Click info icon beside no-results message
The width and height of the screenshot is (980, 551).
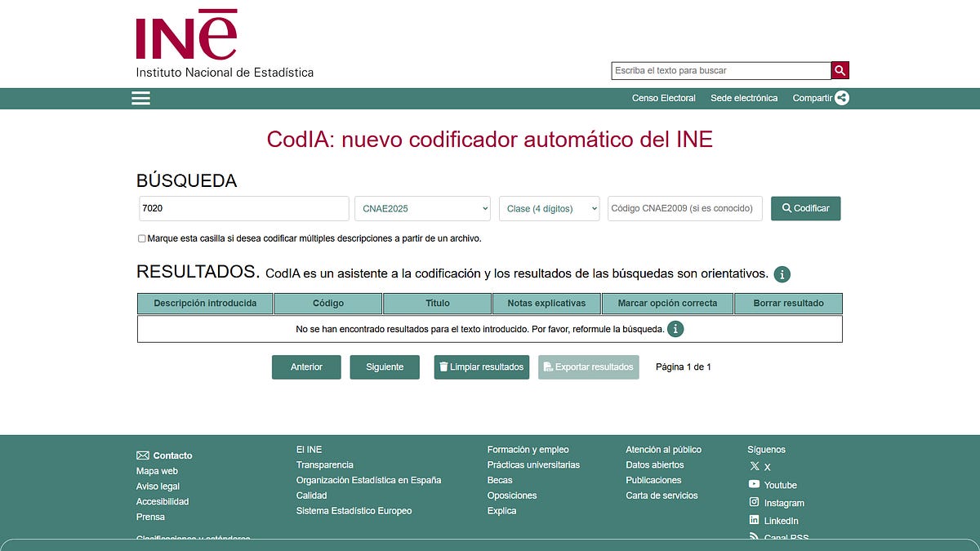675,329
